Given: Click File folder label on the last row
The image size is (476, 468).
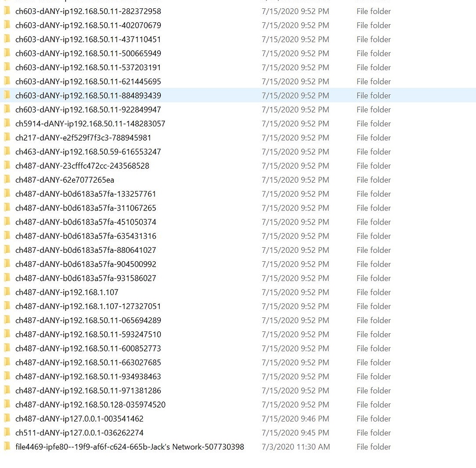Looking at the screenshot, I should [373, 447].
